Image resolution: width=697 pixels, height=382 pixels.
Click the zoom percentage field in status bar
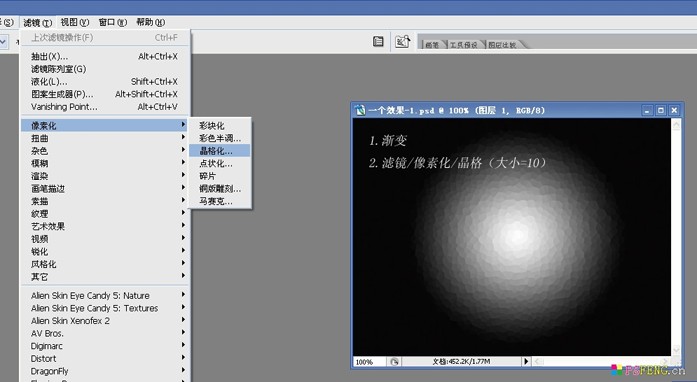click(369, 362)
